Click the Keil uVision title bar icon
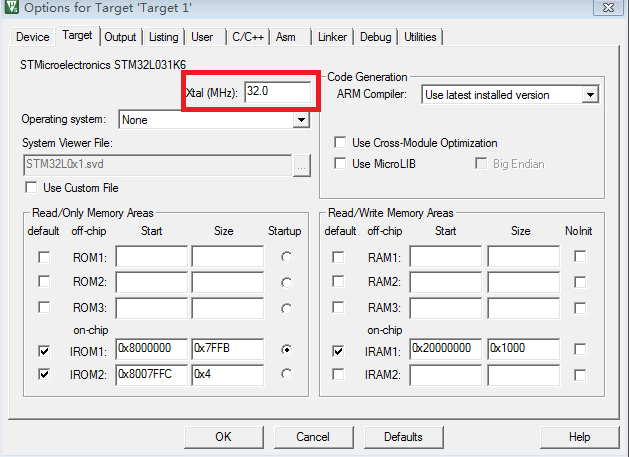This screenshot has width=629, height=457. tap(11, 7)
